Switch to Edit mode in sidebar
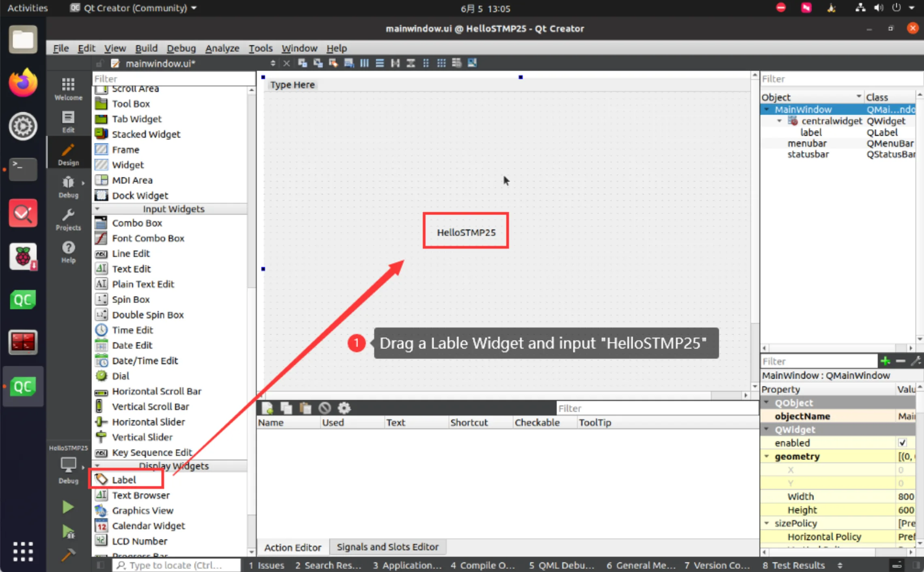The image size is (924, 572). (x=68, y=122)
